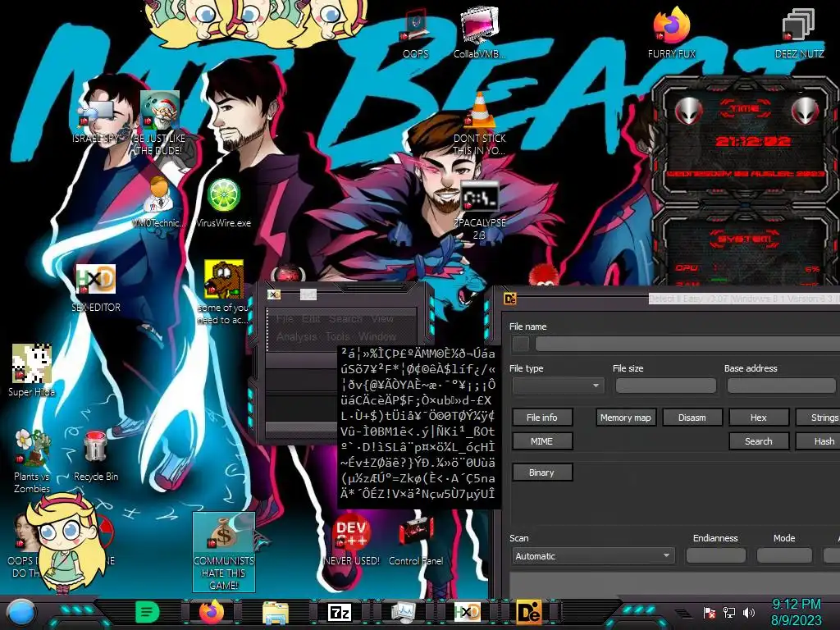Click the volume speaker tray icon
Image resolution: width=840 pixels, height=630 pixels.
(748, 612)
